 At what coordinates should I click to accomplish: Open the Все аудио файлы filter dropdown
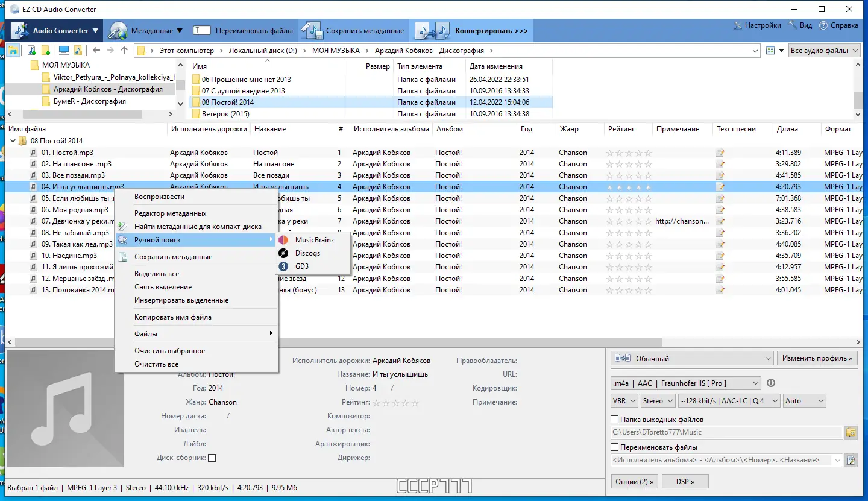click(x=824, y=51)
